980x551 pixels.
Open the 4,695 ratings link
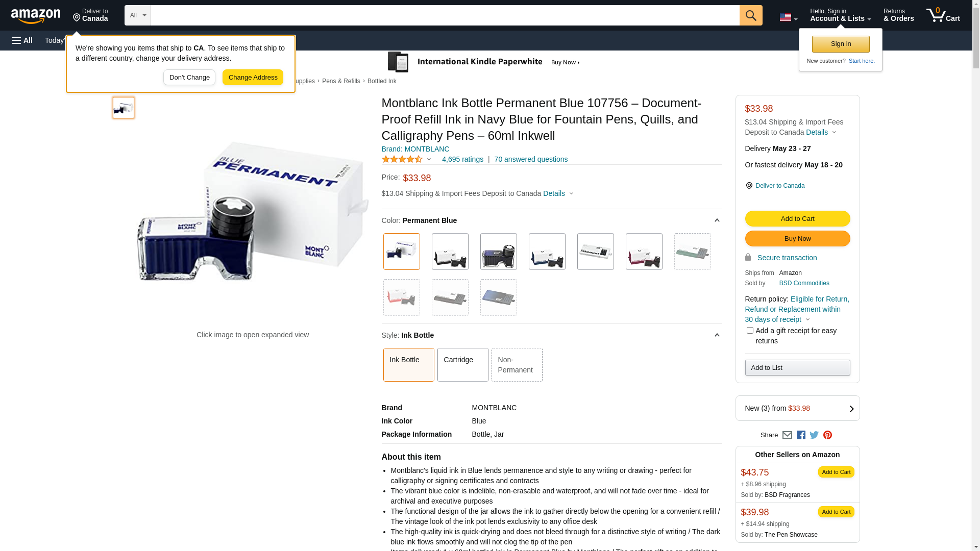pos(462,159)
